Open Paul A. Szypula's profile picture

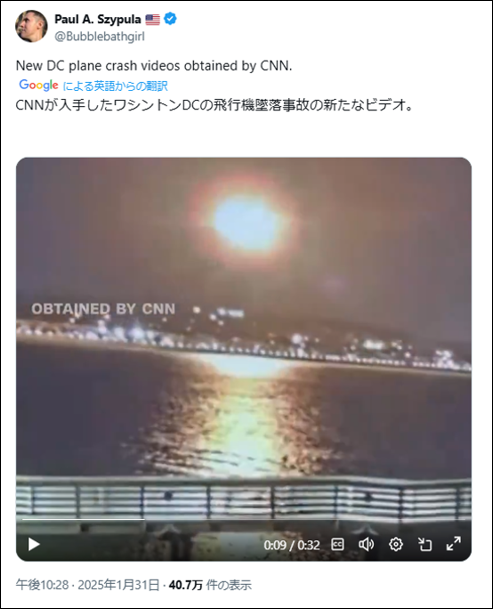(x=31, y=26)
